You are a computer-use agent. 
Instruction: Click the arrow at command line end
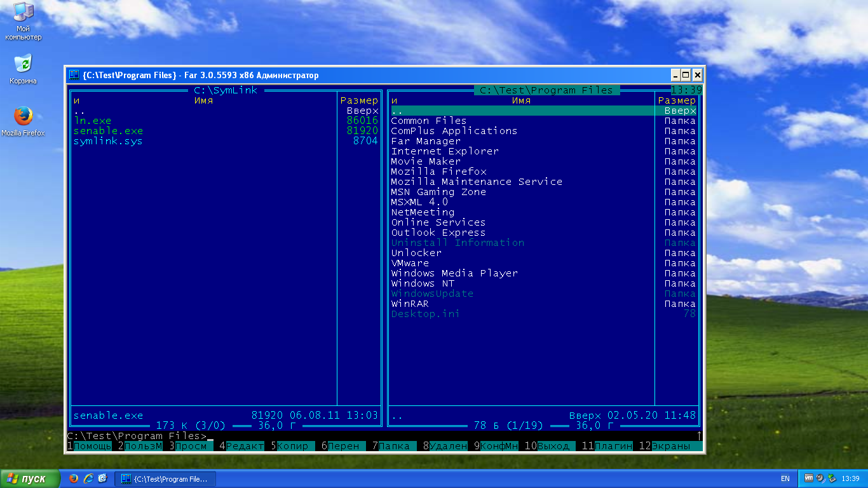tap(700, 436)
